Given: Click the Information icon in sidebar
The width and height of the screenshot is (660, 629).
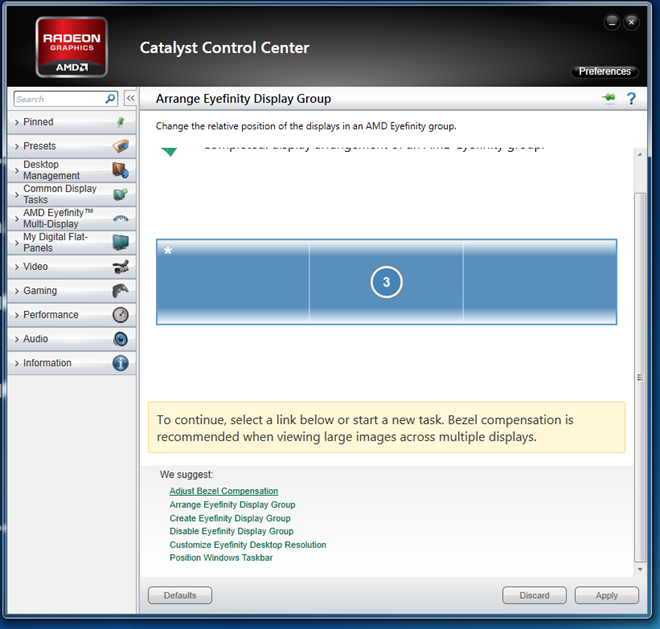Looking at the screenshot, I should (120, 363).
